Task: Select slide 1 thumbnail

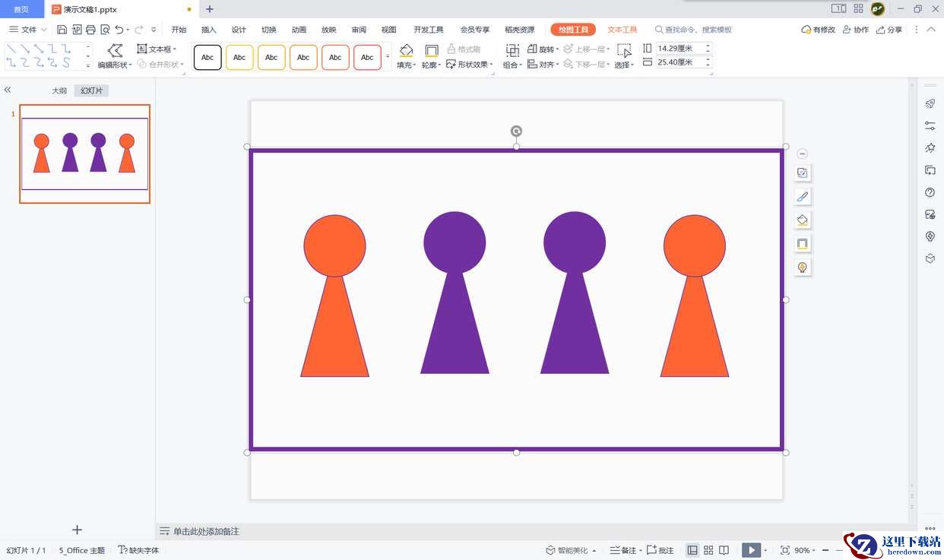Action: (84, 153)
